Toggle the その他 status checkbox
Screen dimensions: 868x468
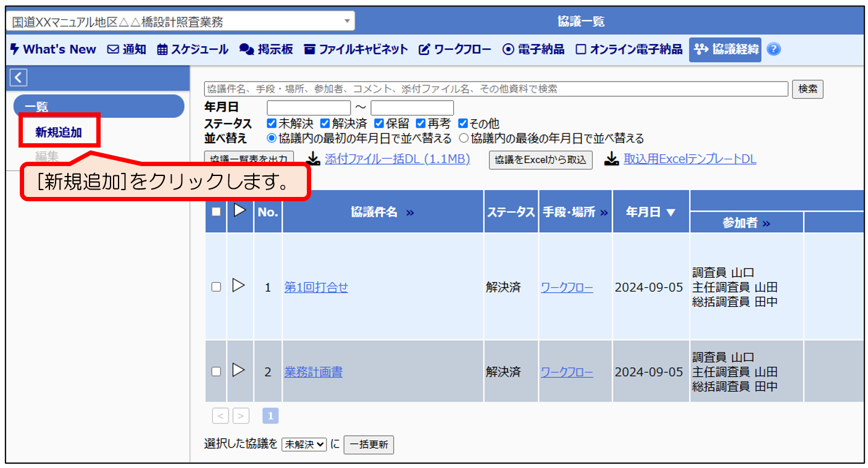[x=463, y=123]
